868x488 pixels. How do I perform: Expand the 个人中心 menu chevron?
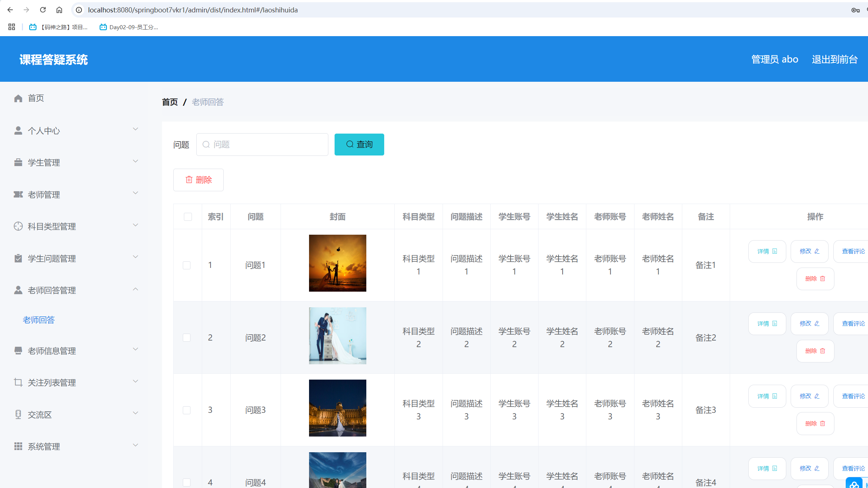[x=135, y=129]
